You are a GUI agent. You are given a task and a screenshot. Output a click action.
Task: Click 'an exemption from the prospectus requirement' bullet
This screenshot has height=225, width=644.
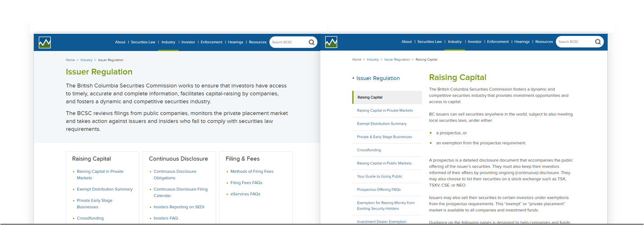[x=481, y=143]
